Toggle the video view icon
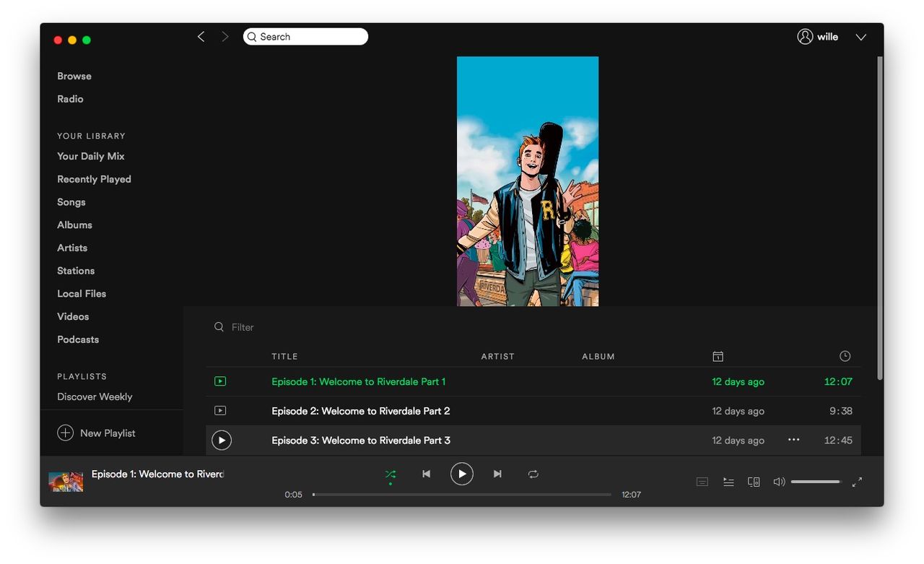The image size is (924, 564). 702,482
